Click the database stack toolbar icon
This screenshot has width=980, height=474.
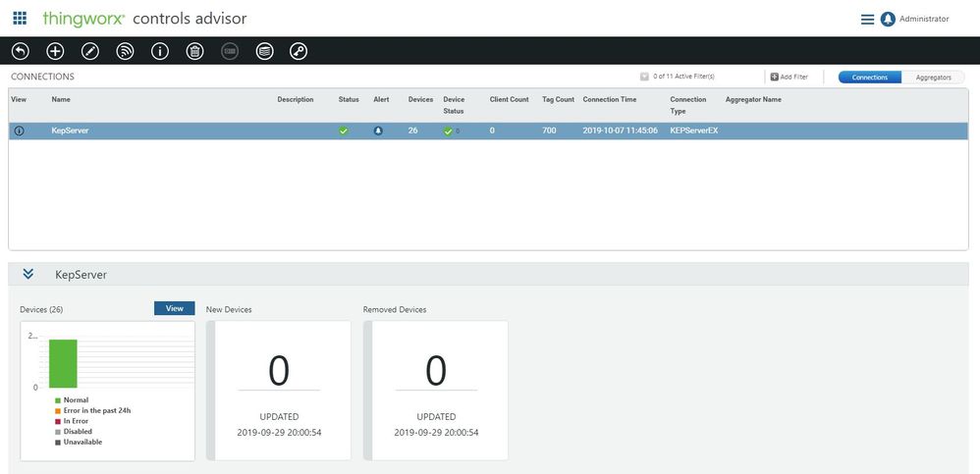point(264,51)
